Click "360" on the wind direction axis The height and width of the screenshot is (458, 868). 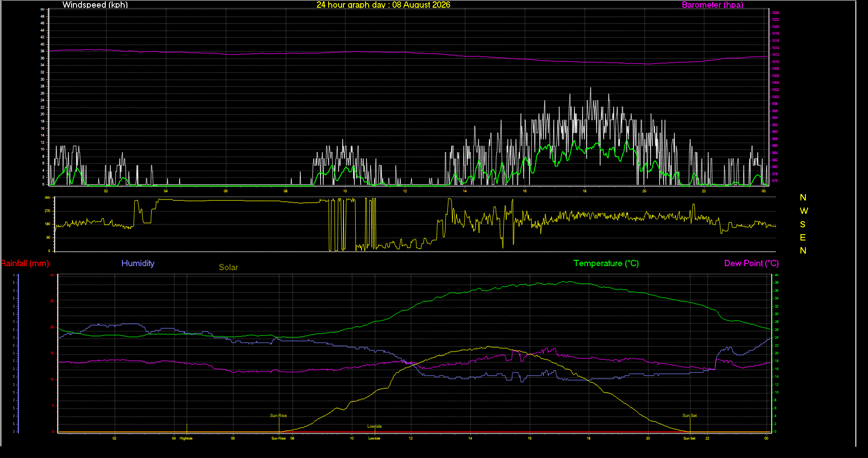(47, 198)
